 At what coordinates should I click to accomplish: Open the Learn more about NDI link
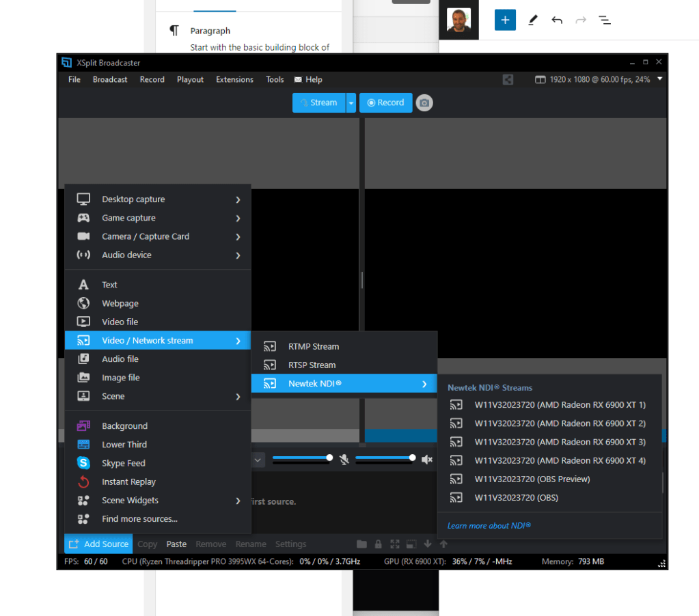489,526
